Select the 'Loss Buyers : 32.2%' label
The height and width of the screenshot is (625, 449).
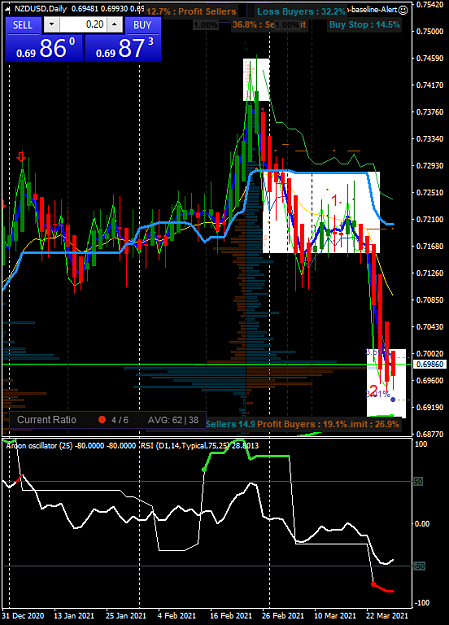tap(301, 12)
